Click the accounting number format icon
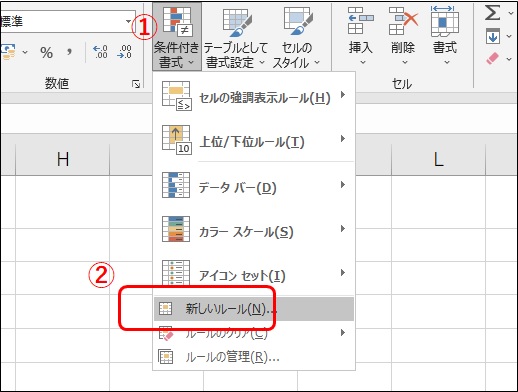The height and width of the screenshot is (392, 518). (9, 52)
